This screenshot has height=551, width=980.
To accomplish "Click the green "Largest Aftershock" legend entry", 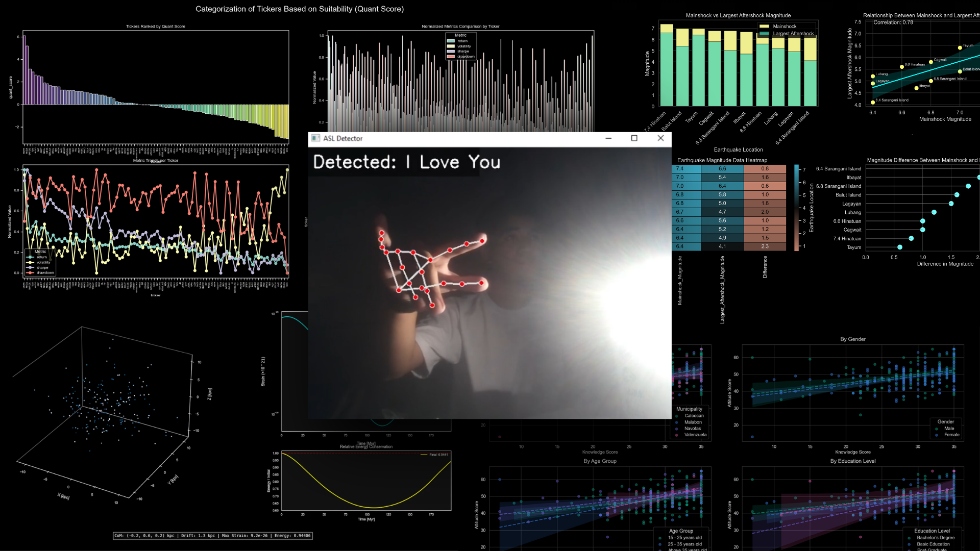I will [787, 34].
